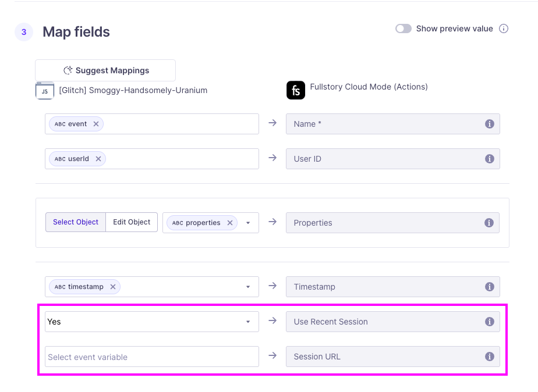Click the info icon in User ID field
538x392 pixels.
pyautogui.click(x=490, y=159)
